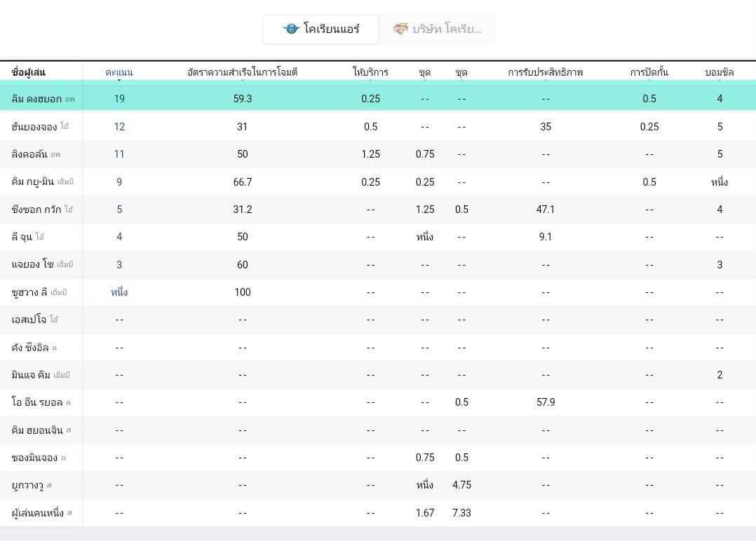Click the Korean Air team logo icon

(291, 29)
